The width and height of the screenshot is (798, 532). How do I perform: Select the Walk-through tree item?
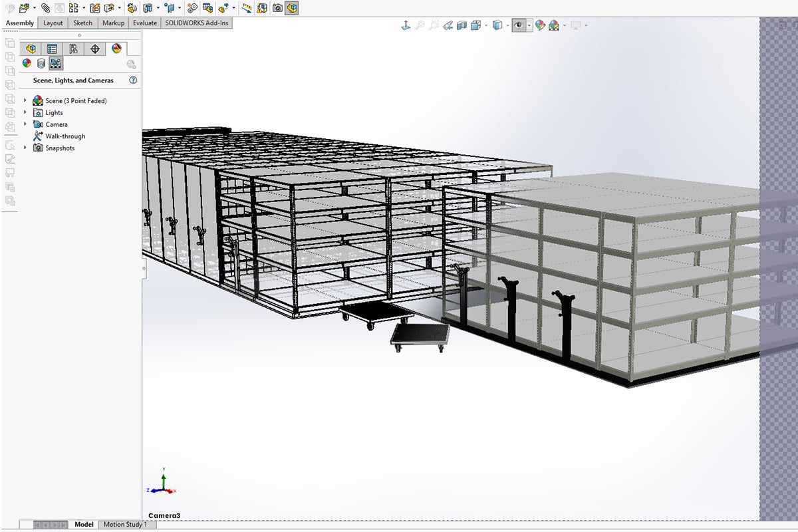pyautogui.click(x=65, y=136)
